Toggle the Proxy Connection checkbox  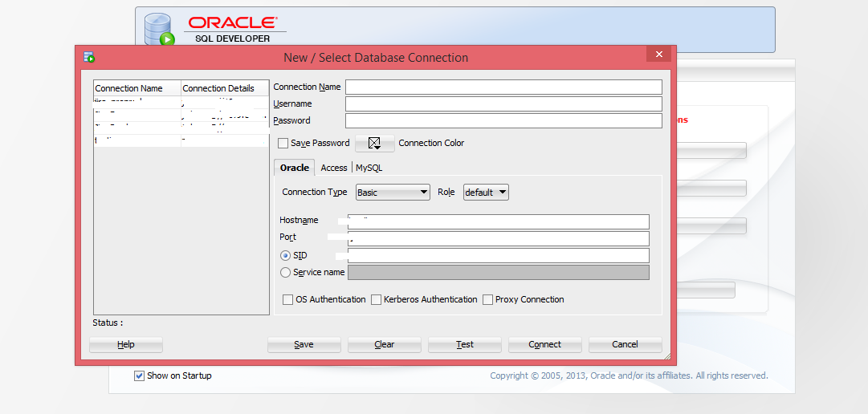click(487, 300)
